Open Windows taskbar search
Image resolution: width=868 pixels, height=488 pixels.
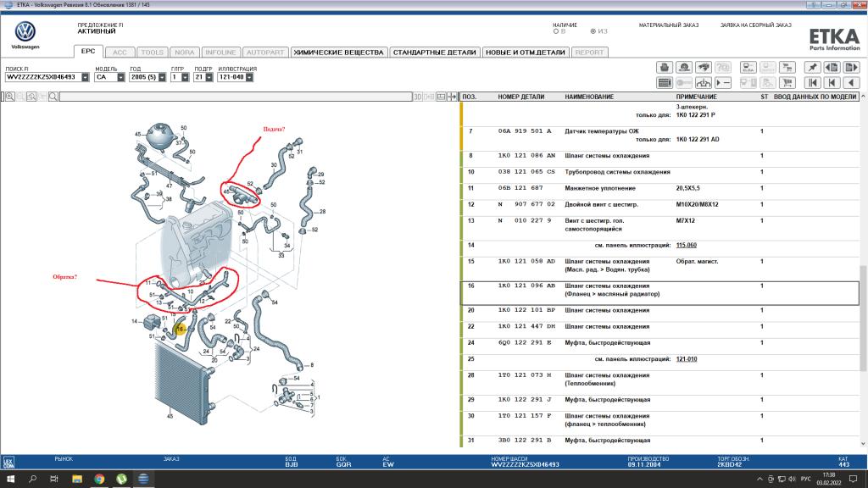(x=33, y=479)
